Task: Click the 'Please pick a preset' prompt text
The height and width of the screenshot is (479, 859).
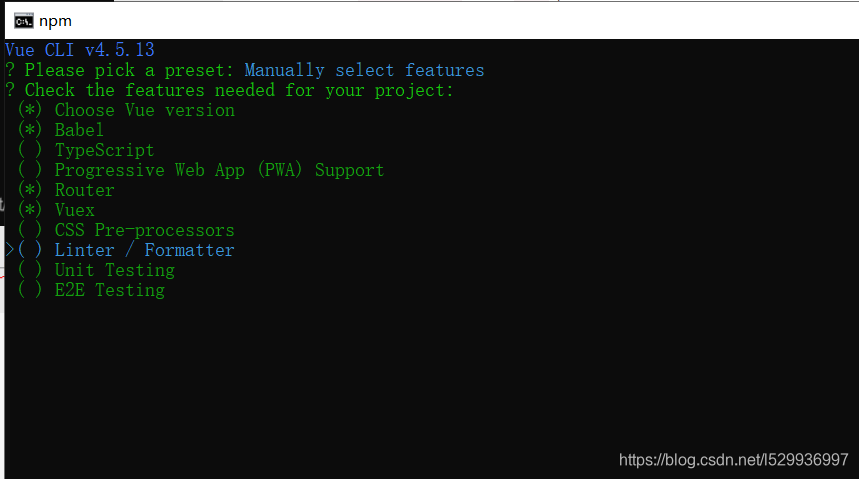Action: (x=129, y=70)
